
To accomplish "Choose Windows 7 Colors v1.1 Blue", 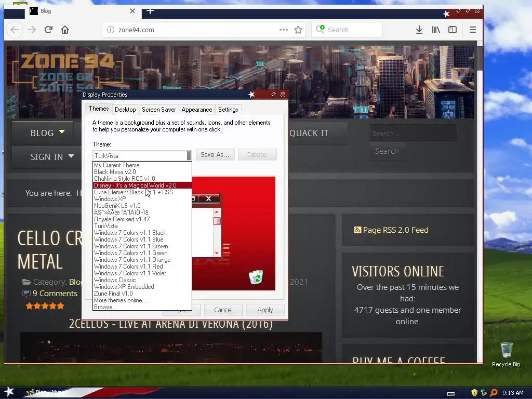I will tap(142, 240).
